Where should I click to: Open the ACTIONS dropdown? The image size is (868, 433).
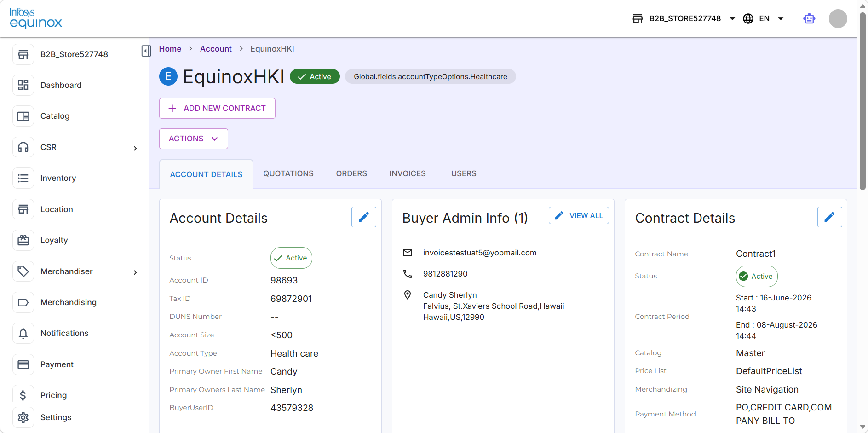click(194, 139)
